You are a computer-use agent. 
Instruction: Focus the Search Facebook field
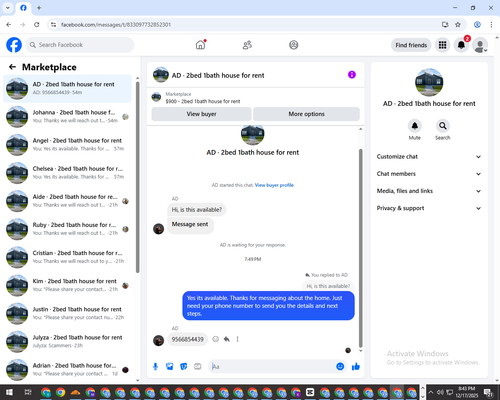pyautogui.click(x=80, y=45)
